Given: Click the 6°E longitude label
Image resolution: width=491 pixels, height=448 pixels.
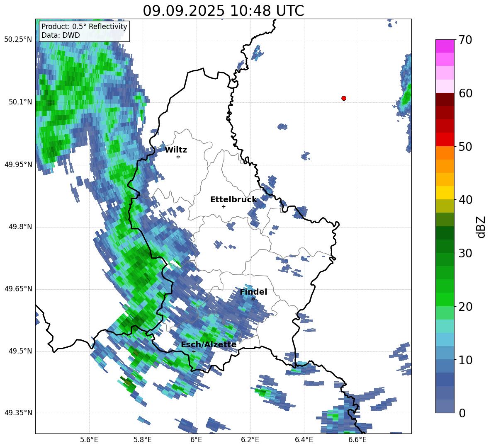Looking at the screenshot, I should coord(196,440).
